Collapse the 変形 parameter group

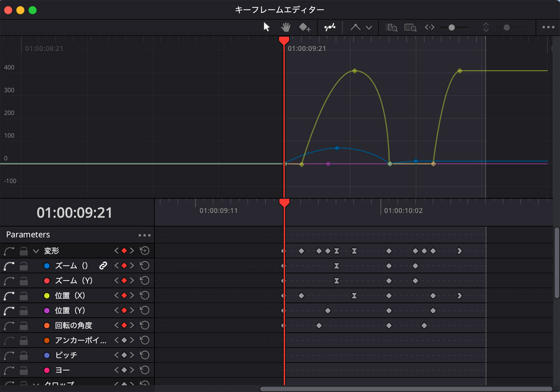tap(36, 251)
